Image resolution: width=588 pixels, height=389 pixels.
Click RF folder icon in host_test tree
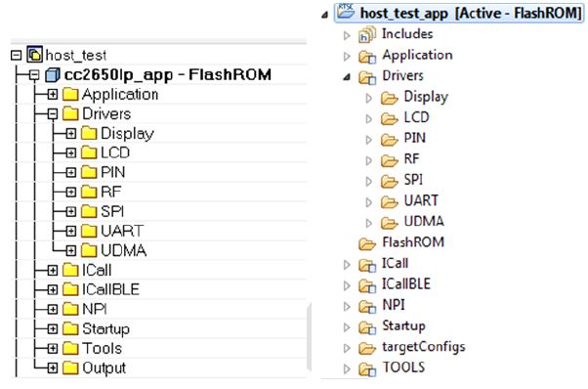[x=89, y=192]
